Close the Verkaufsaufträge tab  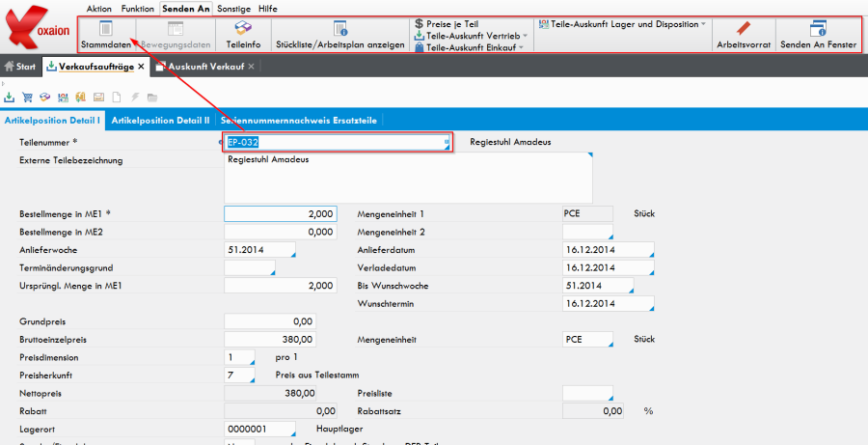[x=141, y=67]
